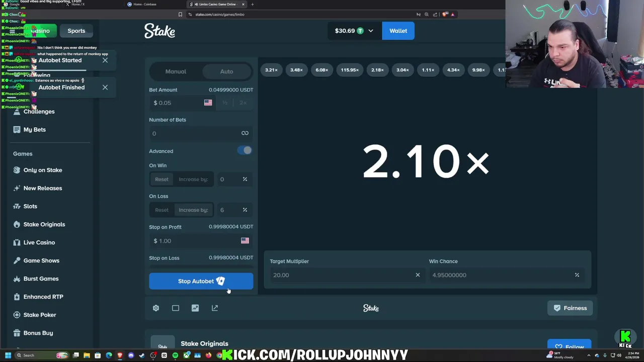Viewport: 644px width, 362px height.
Task: Bookmark this page in address bar
Action: [180, 15]
